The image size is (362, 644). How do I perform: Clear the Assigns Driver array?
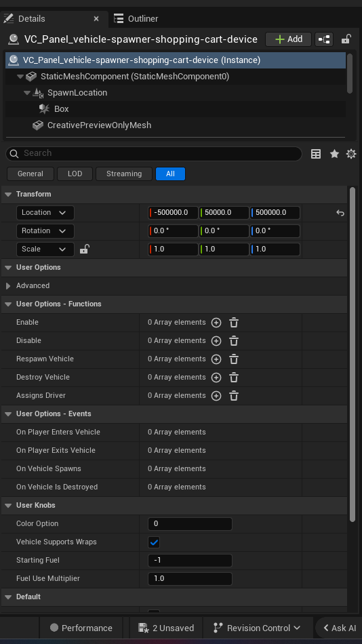234,396
